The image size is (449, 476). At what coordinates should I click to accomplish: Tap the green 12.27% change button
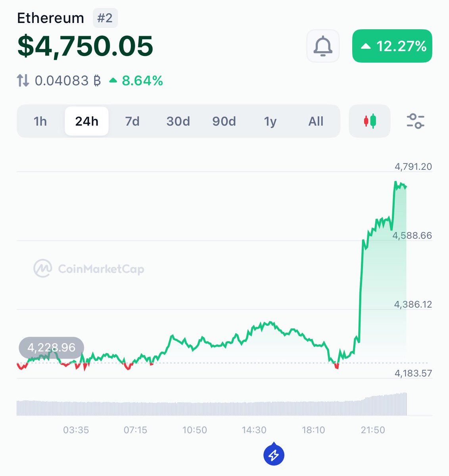(x=392, y=46)
